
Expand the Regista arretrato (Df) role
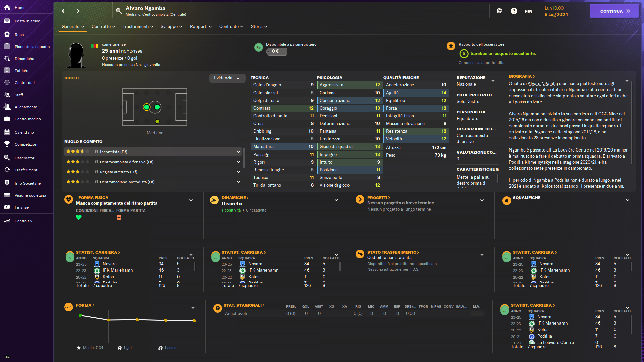point(238,172)
